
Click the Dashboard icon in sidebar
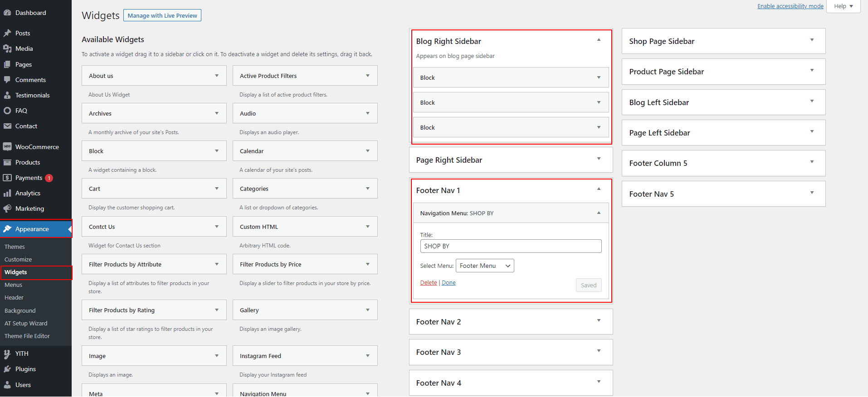point(7,13)
